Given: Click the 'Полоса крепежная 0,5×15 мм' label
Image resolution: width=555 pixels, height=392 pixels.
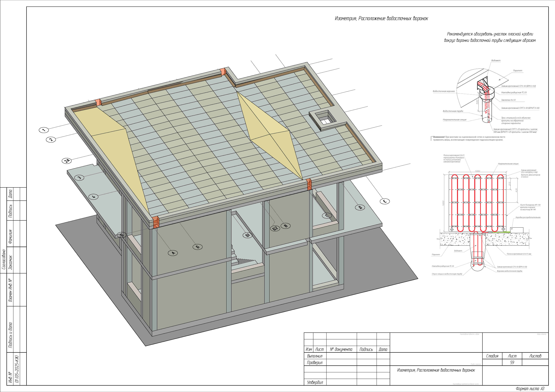Looking at the screenshot, I should 519,254.
